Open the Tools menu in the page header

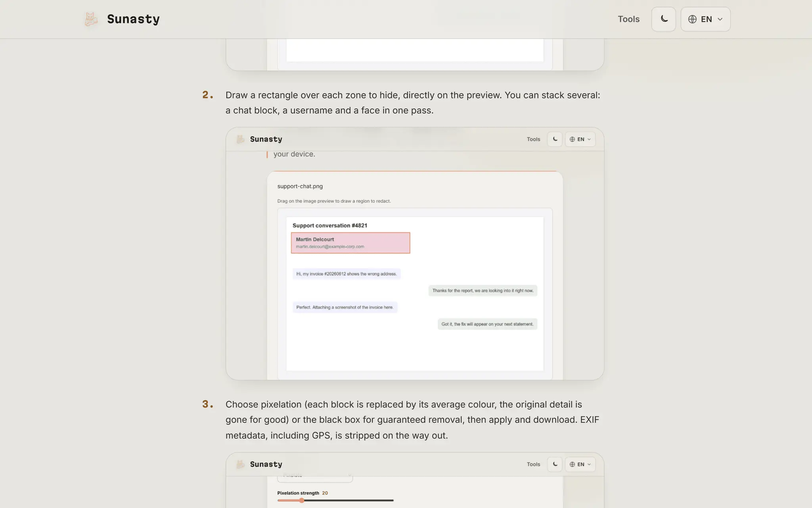[628, 19]
